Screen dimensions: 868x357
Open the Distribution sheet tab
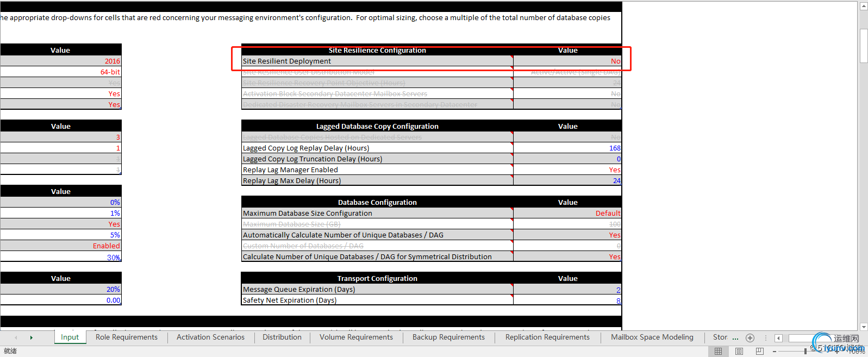[282, 337]
